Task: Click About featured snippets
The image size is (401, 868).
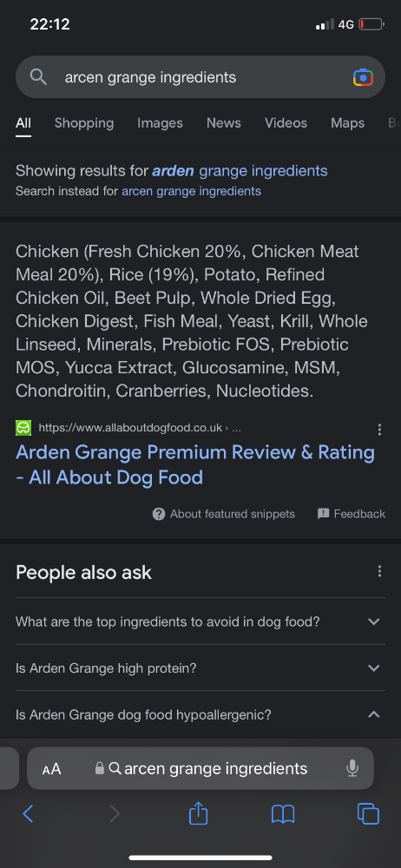Action: 224,514
